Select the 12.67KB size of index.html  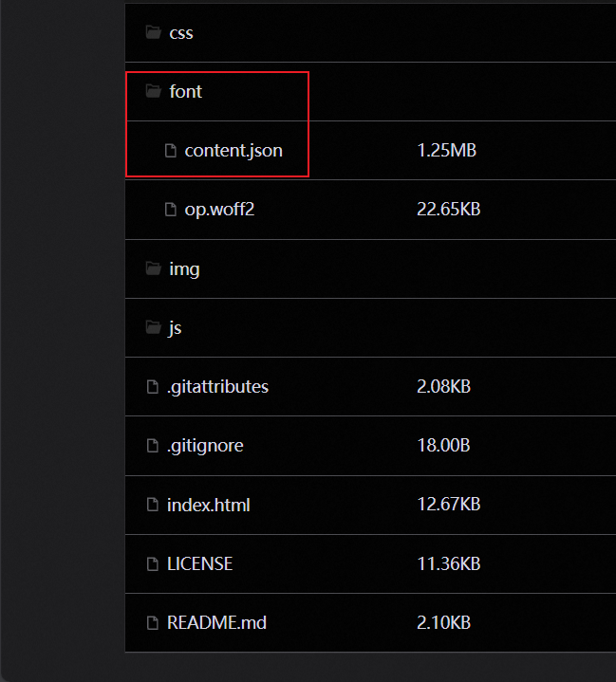coord(449,505)
